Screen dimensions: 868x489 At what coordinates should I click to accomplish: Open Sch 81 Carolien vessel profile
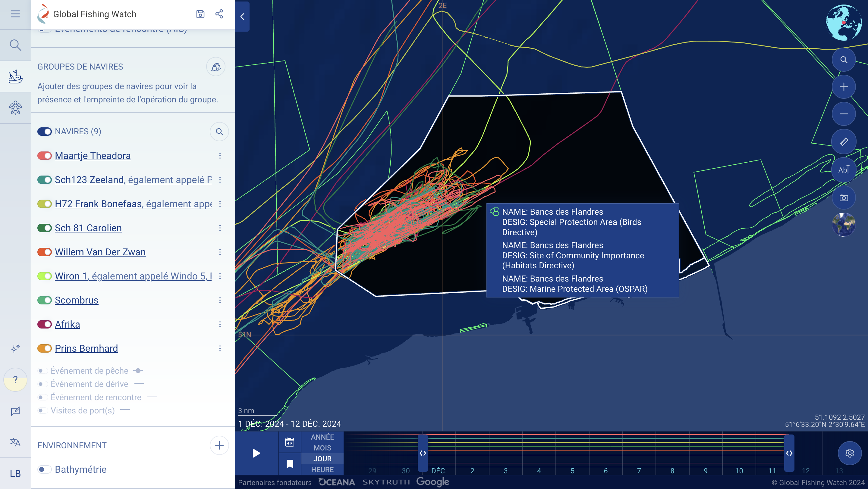pyautogui.click(x=88, y=228)
